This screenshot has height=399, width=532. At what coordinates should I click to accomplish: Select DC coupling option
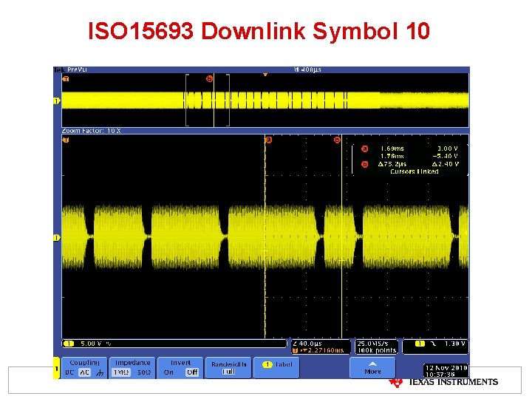69,372
